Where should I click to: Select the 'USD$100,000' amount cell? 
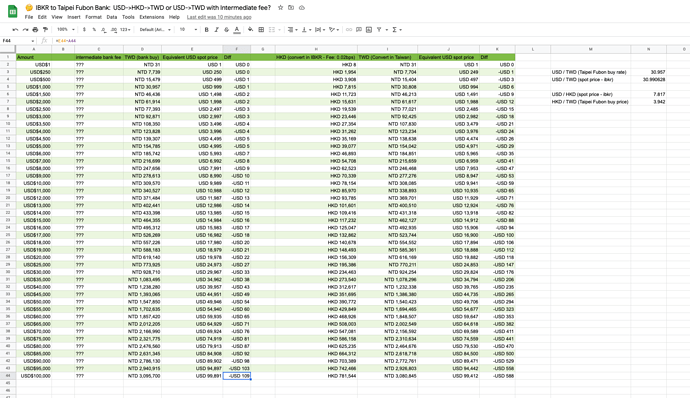(33, 376)
